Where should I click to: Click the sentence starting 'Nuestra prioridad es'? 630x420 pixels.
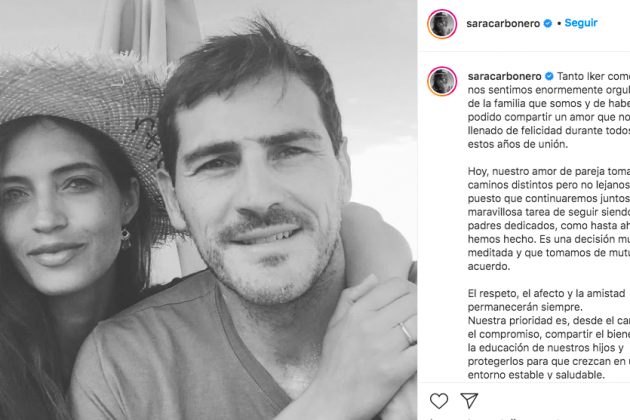549,348
